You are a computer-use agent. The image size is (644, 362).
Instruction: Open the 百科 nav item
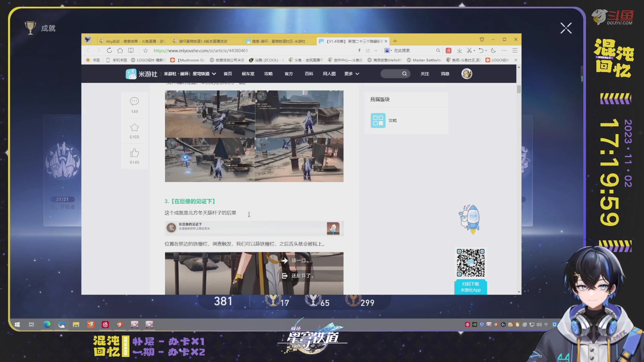309,74
